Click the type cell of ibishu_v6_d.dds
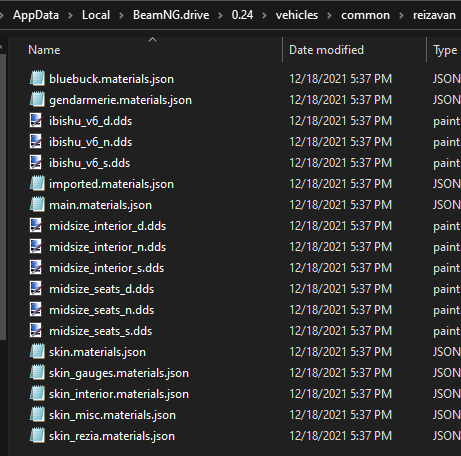Image resolution: width=461 pixels, height=456 pixels. 446,121
